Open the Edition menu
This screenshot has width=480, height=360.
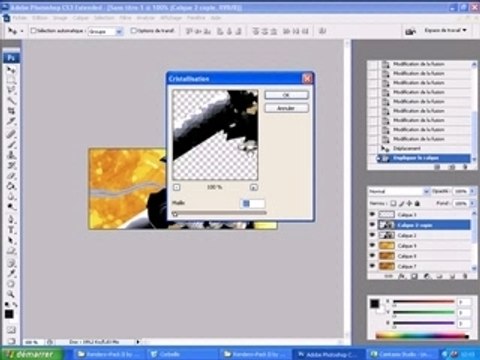(40, 18)
